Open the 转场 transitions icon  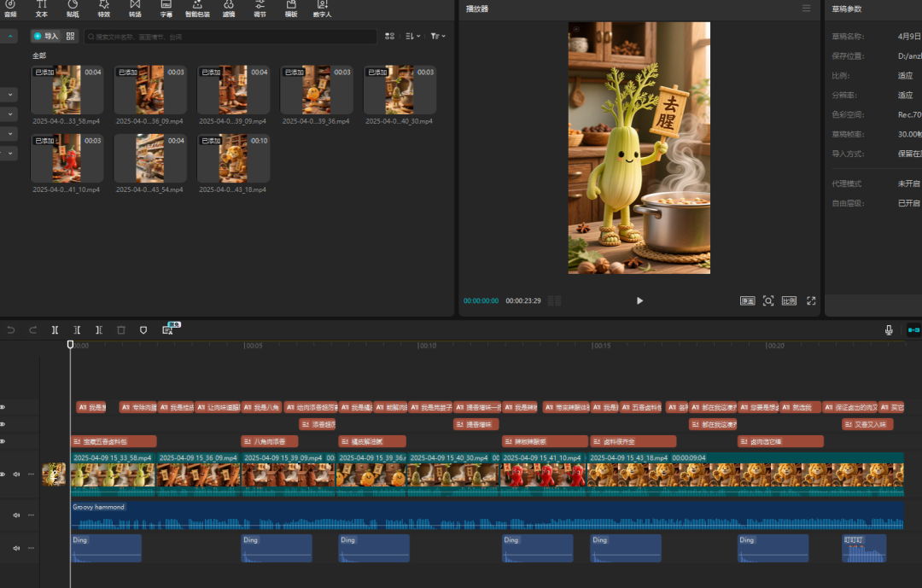pos(135,9)
